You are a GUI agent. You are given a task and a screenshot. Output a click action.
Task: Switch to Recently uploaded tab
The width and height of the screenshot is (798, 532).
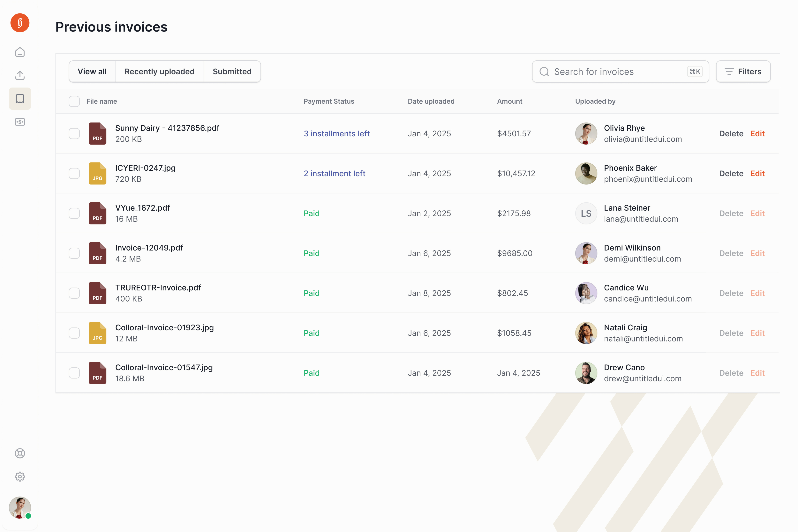pos(160,72)
